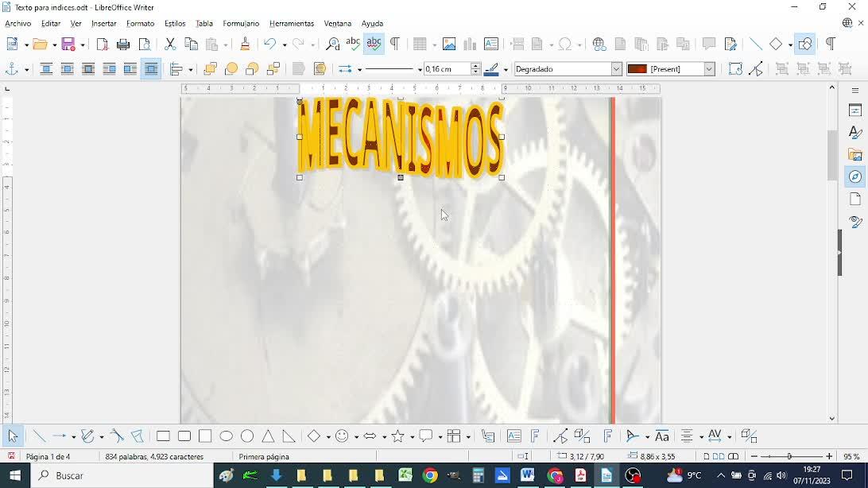Open Chrome from the taskbar

tap(429, 475)
